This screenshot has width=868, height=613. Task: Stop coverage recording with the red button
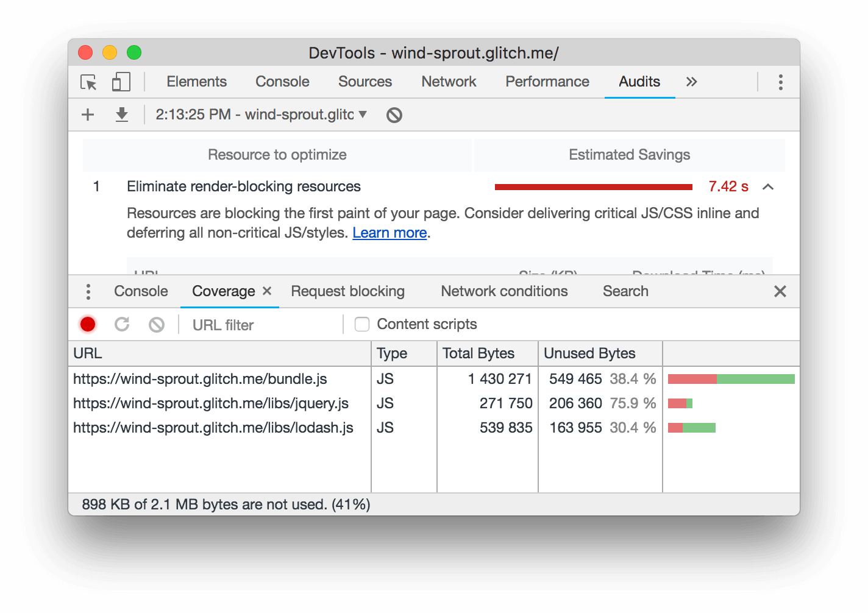pyautogui.click(x=88, y=324)
